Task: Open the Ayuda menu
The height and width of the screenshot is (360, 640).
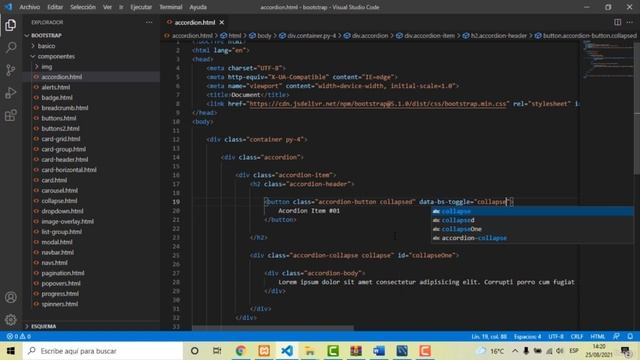Action: coord(198,7)
